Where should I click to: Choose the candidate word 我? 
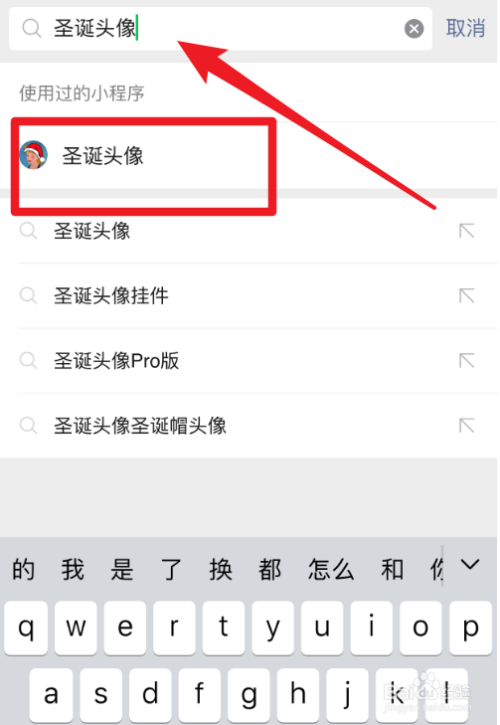tap(73, 569)
